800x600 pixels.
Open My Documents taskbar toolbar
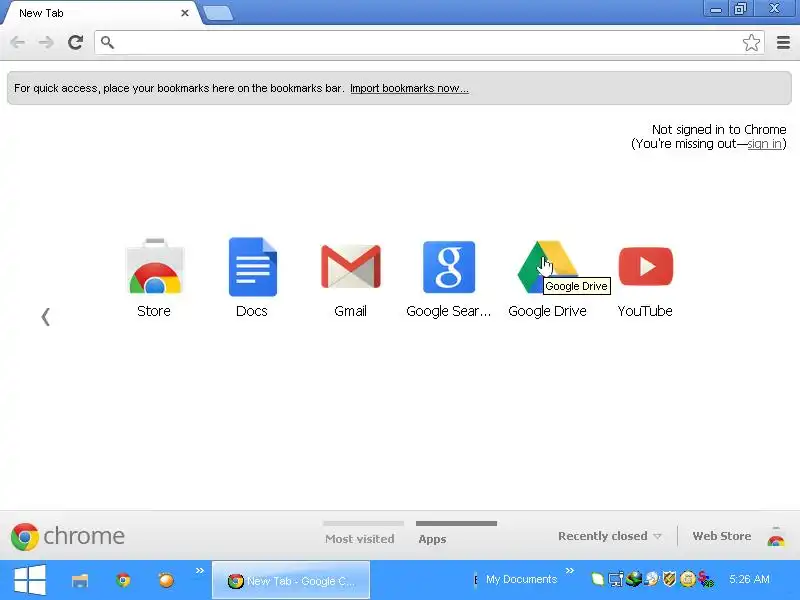(x=521, y=579)
